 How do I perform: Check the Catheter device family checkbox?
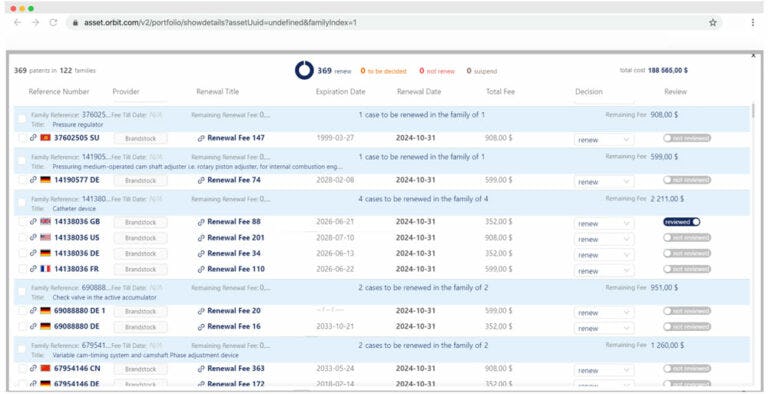click(x=22, y=203)
